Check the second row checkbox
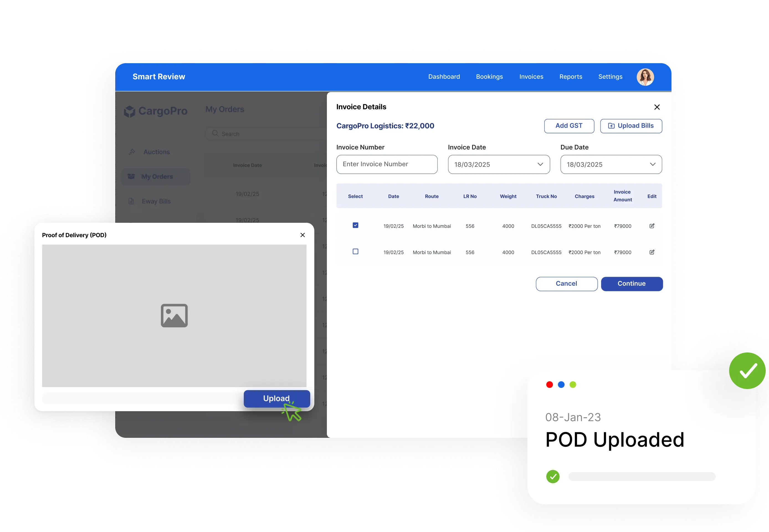 point(355,252)
